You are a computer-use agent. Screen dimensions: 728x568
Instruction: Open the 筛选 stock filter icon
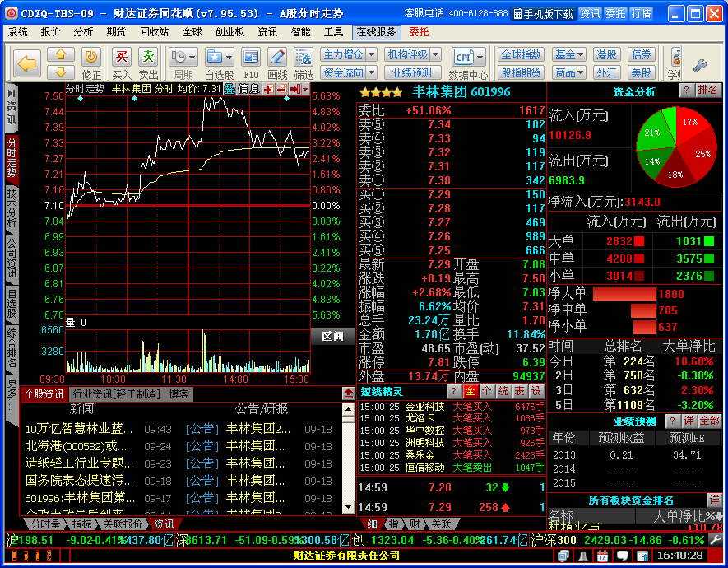click(x=304, y=63)
